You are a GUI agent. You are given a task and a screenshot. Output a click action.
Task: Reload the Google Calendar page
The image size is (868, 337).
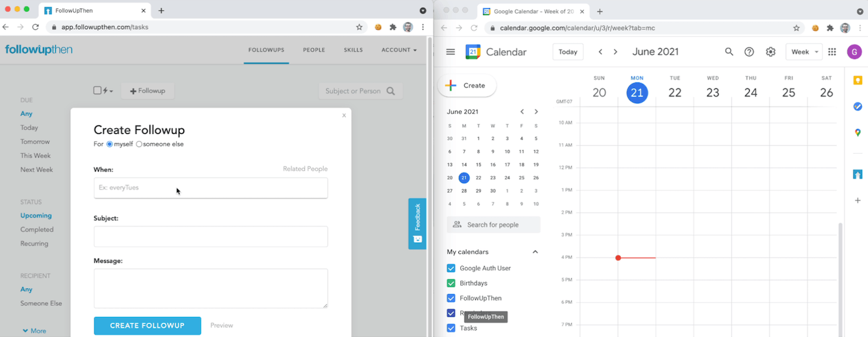click(x=474, y=28)
